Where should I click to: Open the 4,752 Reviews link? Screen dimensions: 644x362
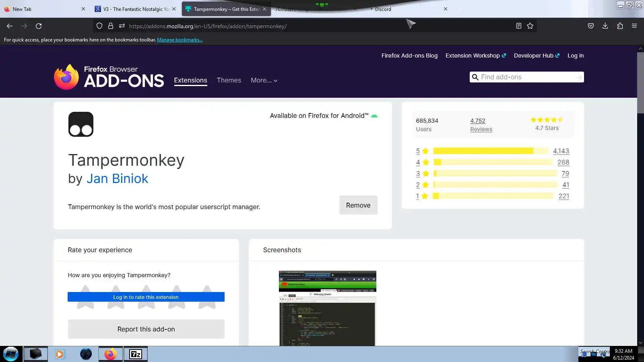click(x=481, y=125)
